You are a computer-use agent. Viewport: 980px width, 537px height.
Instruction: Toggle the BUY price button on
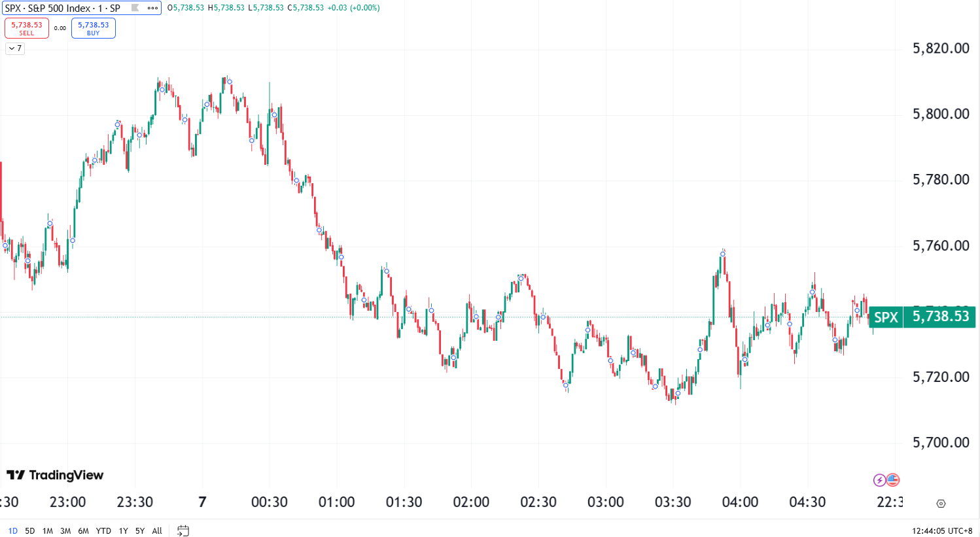(x=93, y=27)
